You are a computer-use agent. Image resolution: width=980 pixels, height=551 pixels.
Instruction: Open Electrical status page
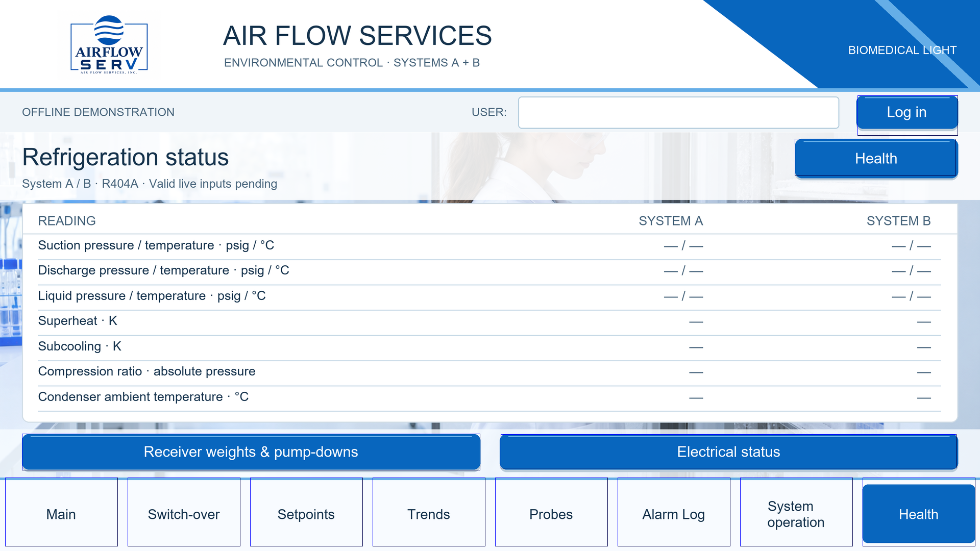(x=728, y=452)
